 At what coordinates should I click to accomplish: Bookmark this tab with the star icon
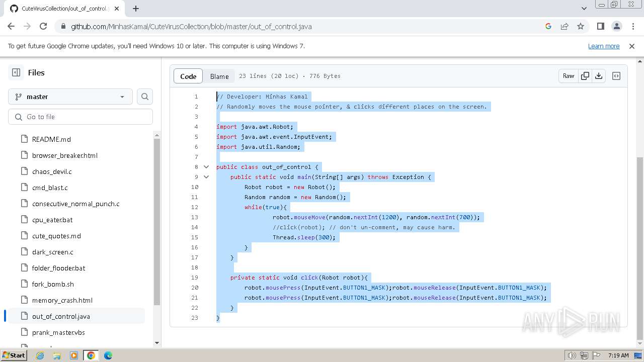click(581, 26)
